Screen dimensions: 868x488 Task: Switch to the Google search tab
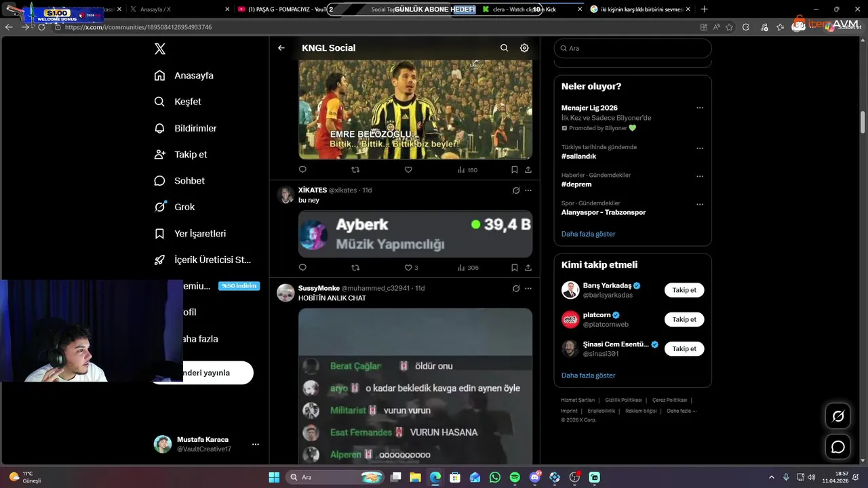641,9
